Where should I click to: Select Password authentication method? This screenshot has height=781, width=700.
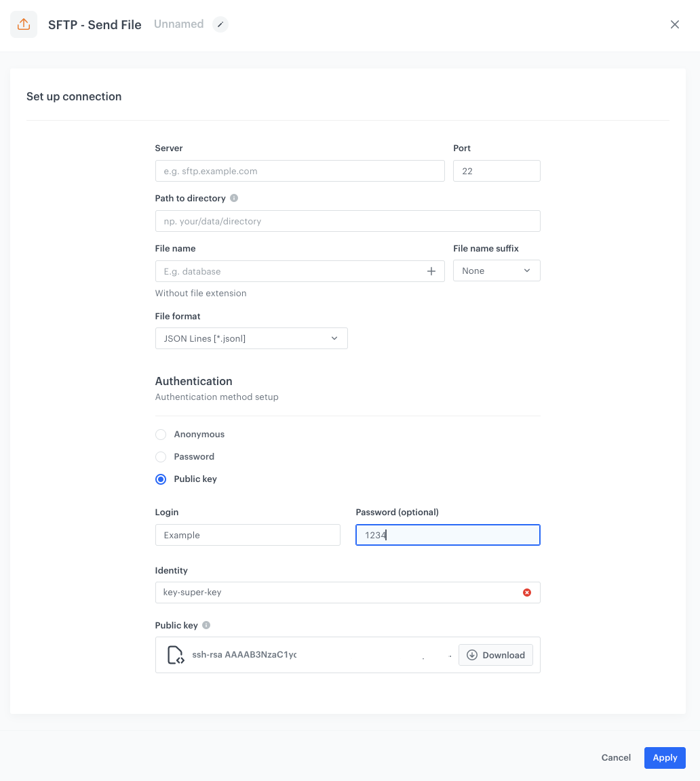161,457
